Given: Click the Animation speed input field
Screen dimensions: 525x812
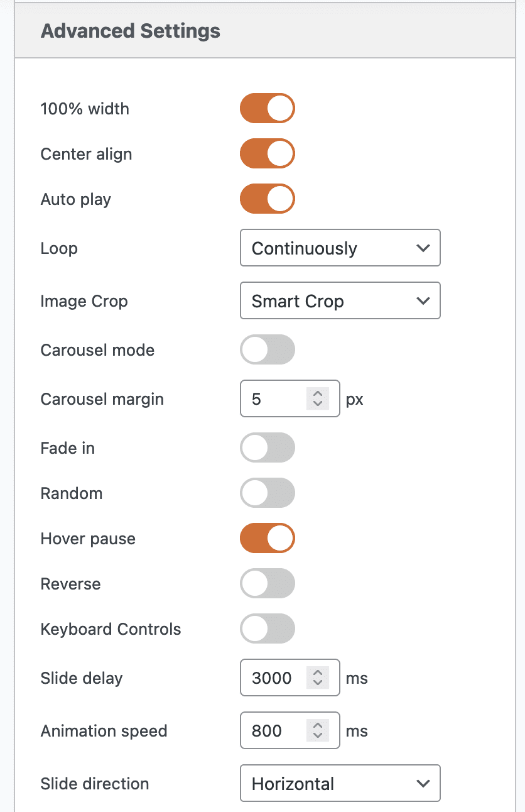Looking at the screenshot, I should (x=273, y=731).
